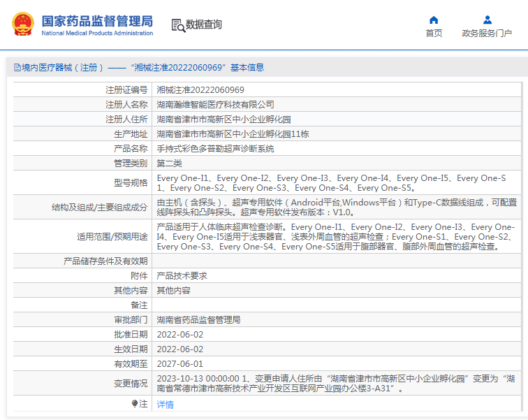Go to 首页 home page
This screenshot has height=420, width=528.
pos(434,34)
